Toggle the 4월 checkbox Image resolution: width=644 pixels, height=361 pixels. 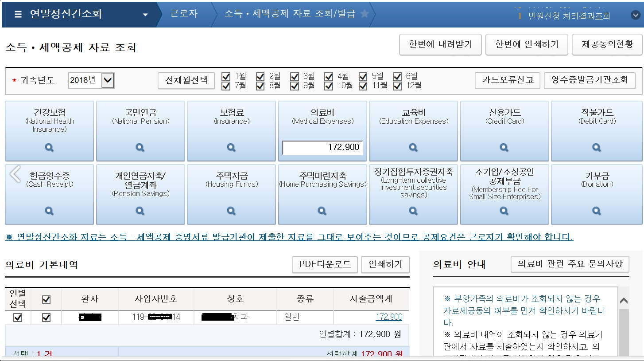click(x=329, y=76)
